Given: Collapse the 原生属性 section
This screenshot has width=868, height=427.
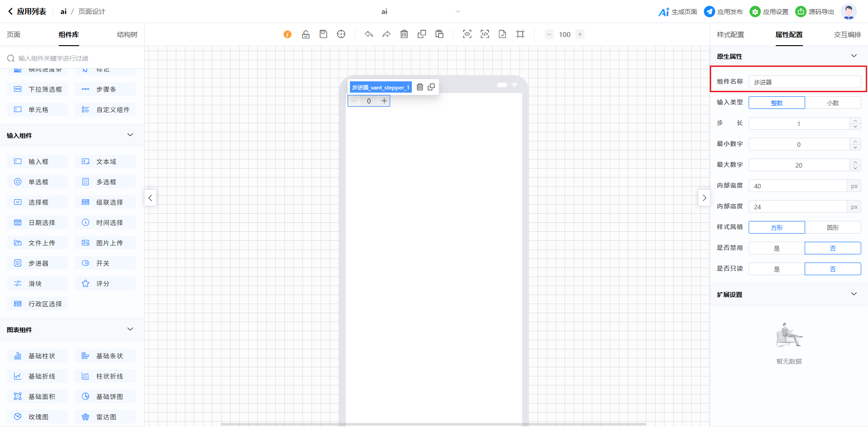Looking at the screenshot, I should (854, 56).
